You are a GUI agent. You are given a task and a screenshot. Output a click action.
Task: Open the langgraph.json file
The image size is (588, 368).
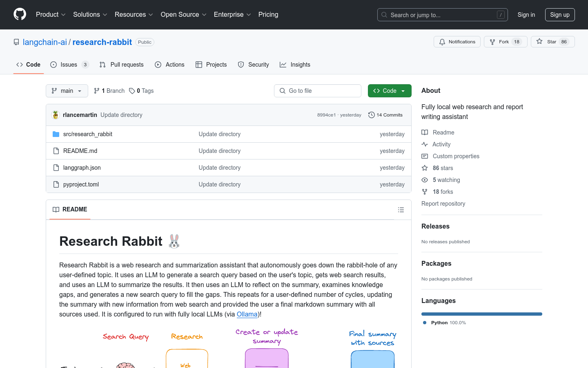[82, 168]
